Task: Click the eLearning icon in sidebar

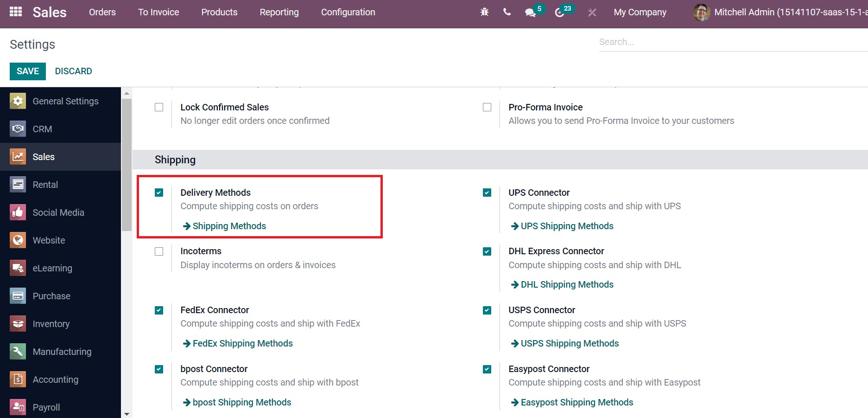Action: click(x=18, y=268)
